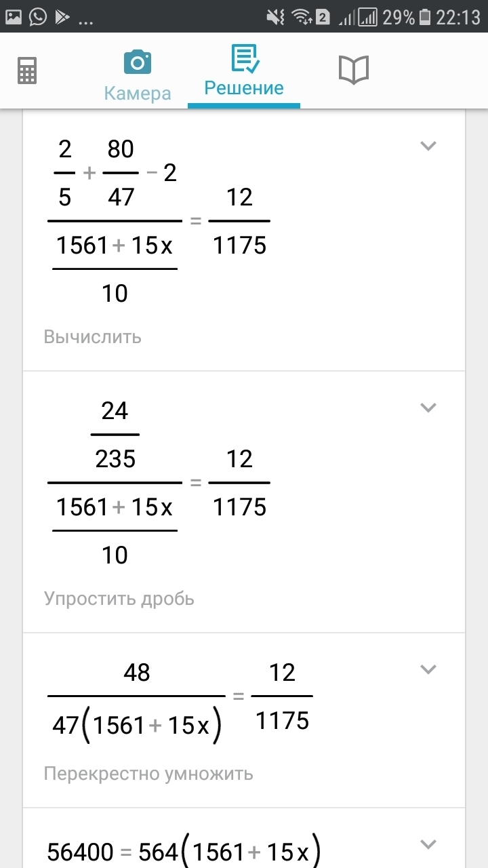Tap the equation with 24 over 235
This screenshot has height=868, width=488.
(x=159, y=483)
